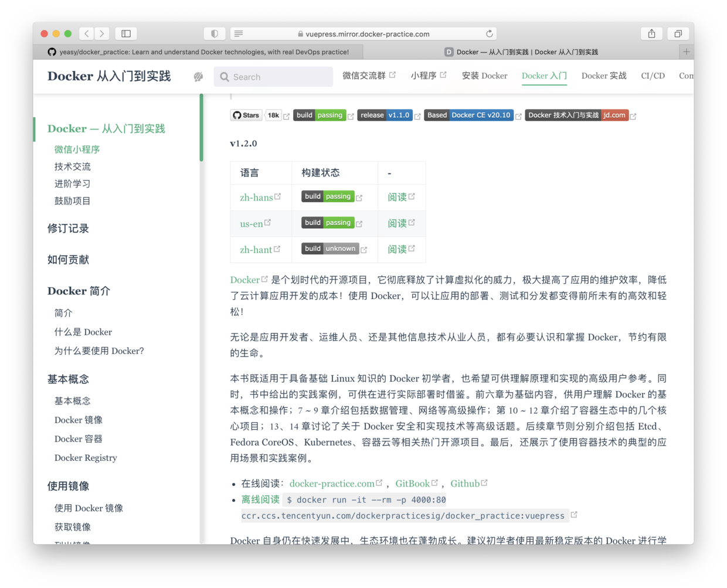The width and height of the screenshot is (727, 588).
Task: Open 什么是 Docker sidebar page
Action: [x=83, y=332]
